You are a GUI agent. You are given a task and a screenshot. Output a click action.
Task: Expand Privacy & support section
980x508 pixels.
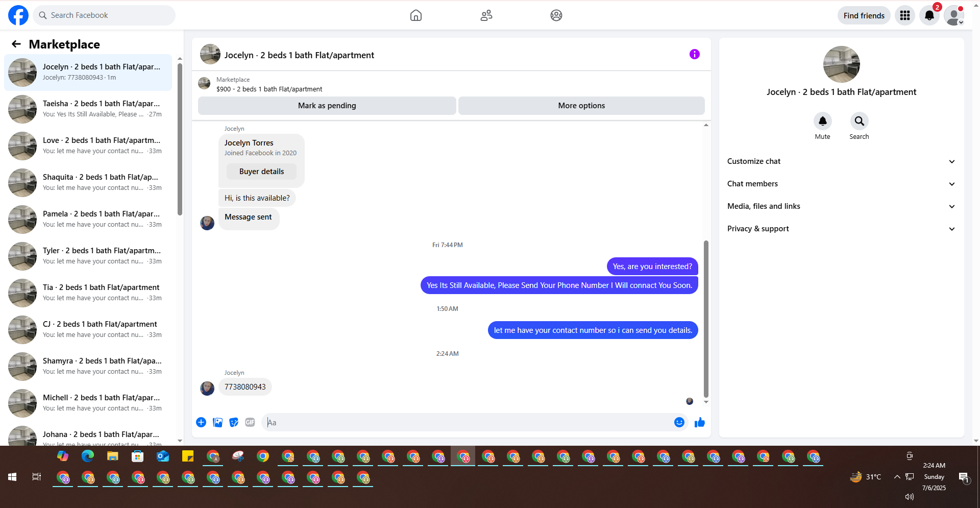pos(841,229)
